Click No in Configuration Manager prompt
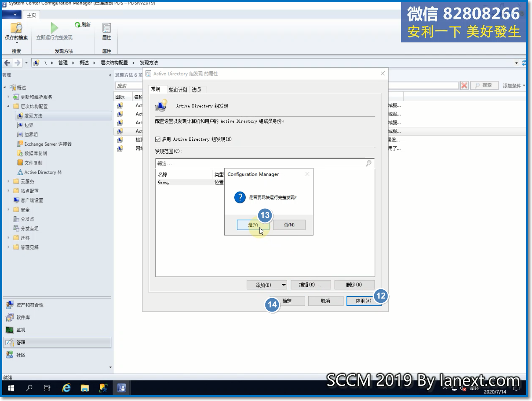 pyautogui.click(x=289, y=225)
